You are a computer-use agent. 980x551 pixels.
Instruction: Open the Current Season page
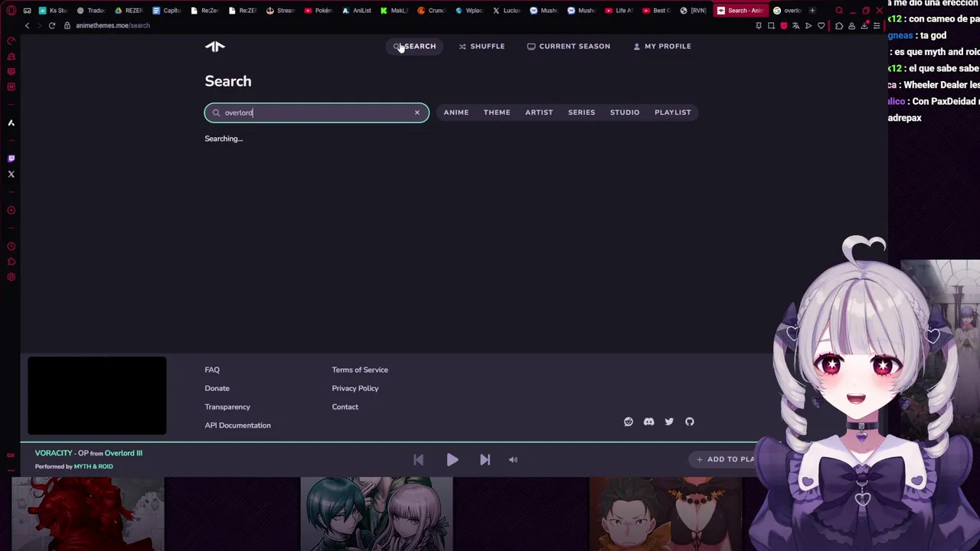point(569,46)
